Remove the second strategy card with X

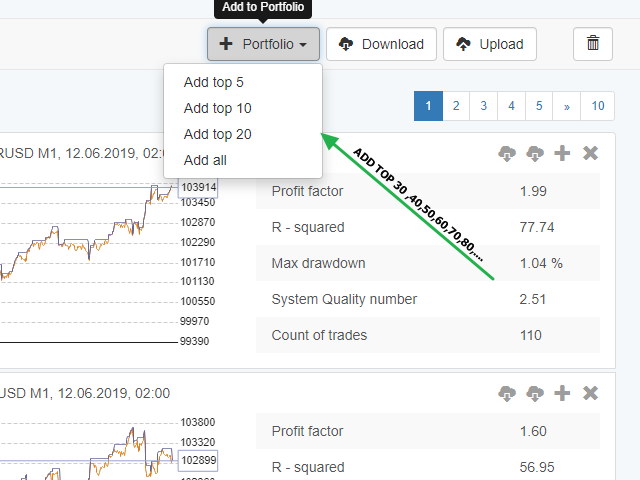click(590, 393)
